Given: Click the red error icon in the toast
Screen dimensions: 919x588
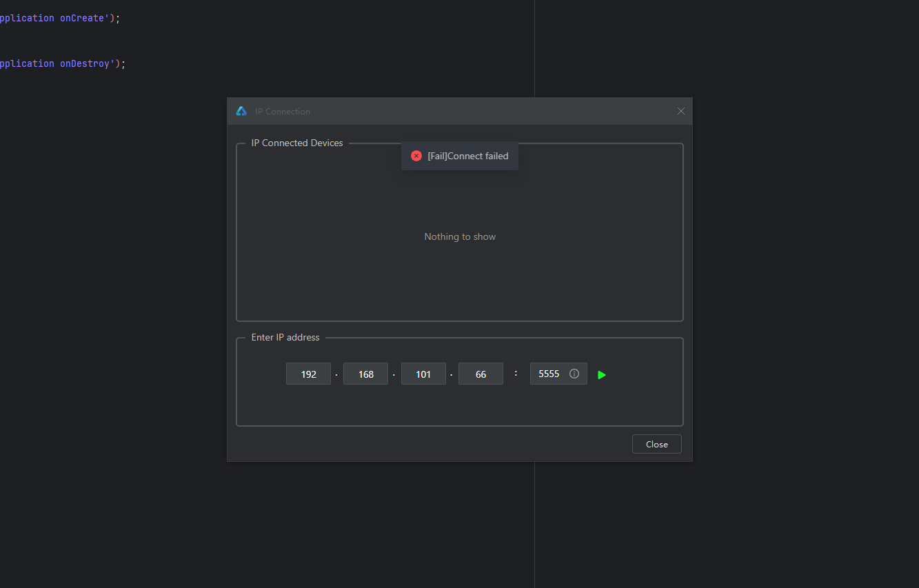Looking at the screenshot, I should pos(416,156).
